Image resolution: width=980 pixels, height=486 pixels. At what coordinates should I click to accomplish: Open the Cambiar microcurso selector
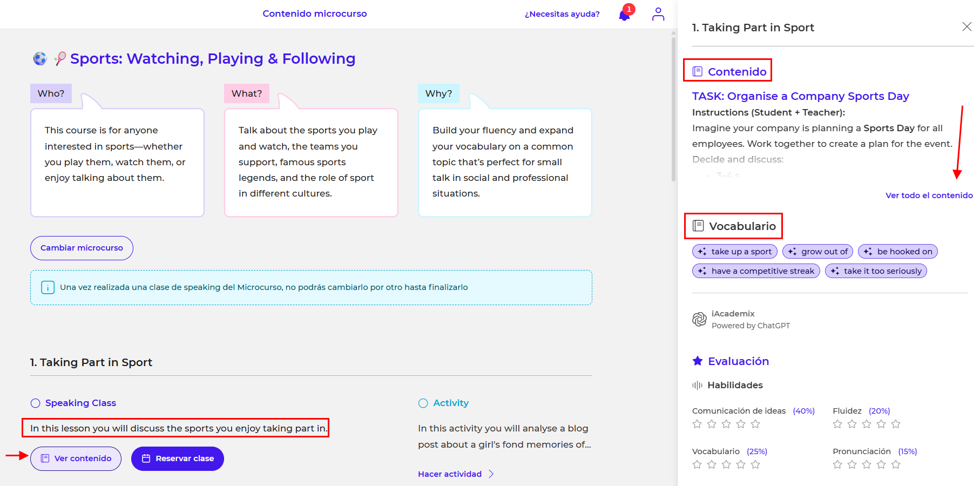[82, 248]
